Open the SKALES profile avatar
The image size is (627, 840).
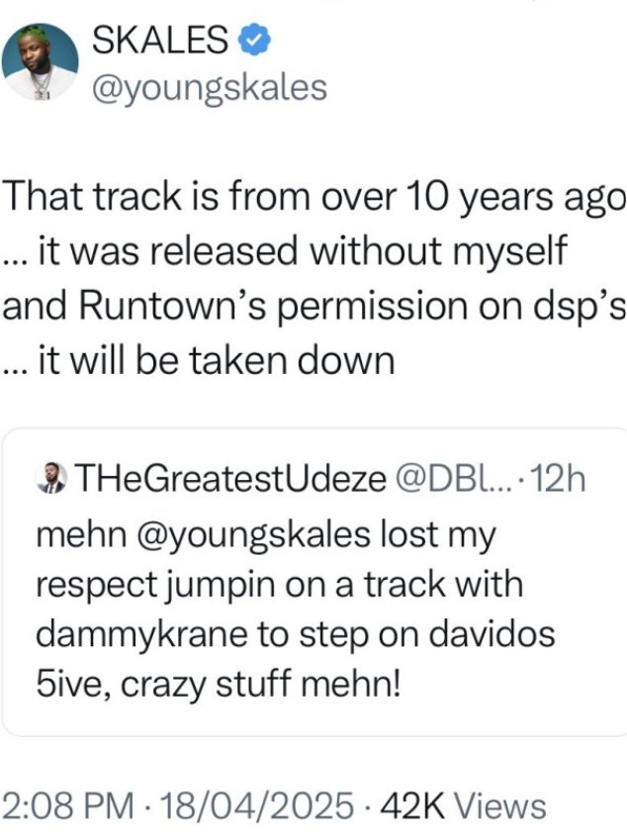[x=41, y=61]
